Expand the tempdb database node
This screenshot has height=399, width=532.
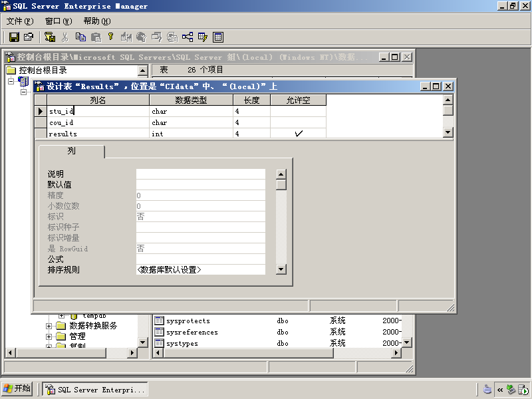tap(61, 316)
